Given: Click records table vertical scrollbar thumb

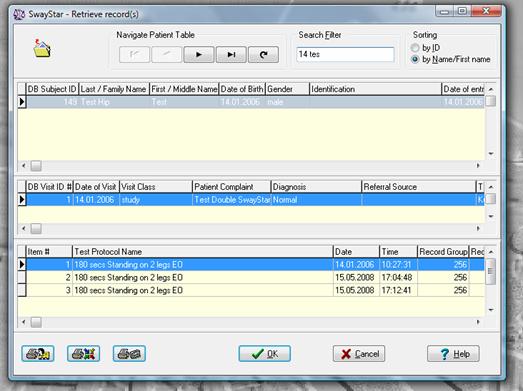Looking at the screenshot, I should click(x=490, y=271).
